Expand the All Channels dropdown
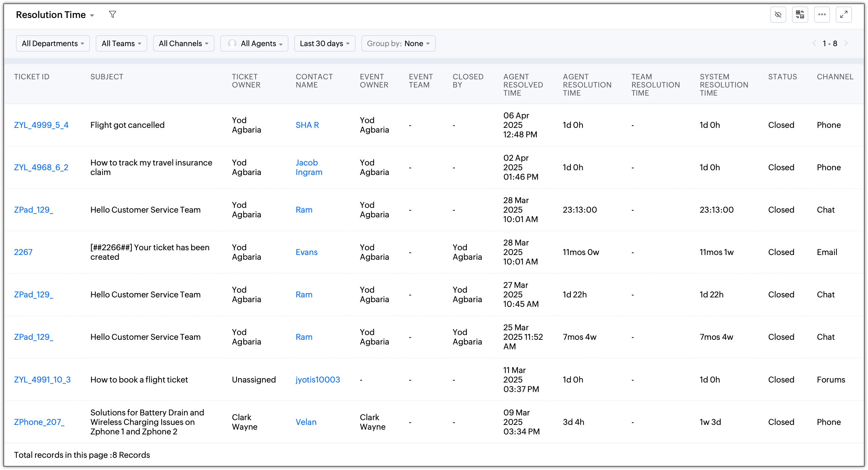The width and height of the screenshot is (868, 470). (x=183, y=43)
